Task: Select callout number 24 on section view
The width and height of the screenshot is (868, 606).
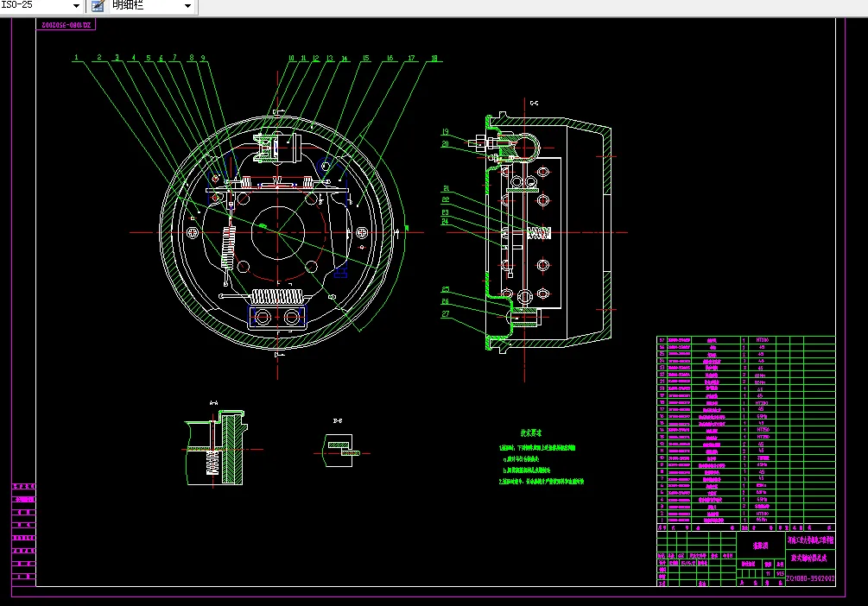Action: [445, 221]
